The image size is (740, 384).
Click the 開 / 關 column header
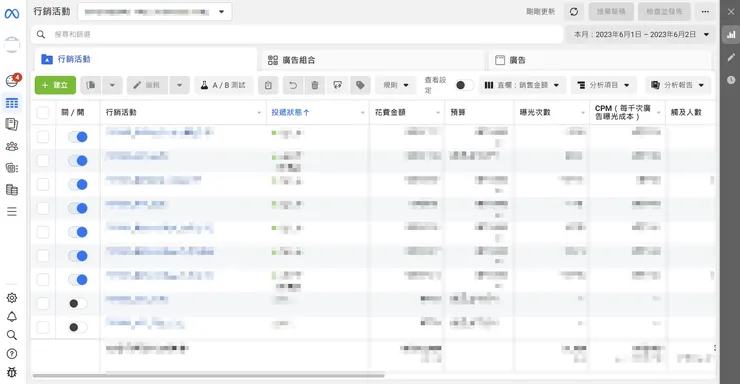pos(73,112)
